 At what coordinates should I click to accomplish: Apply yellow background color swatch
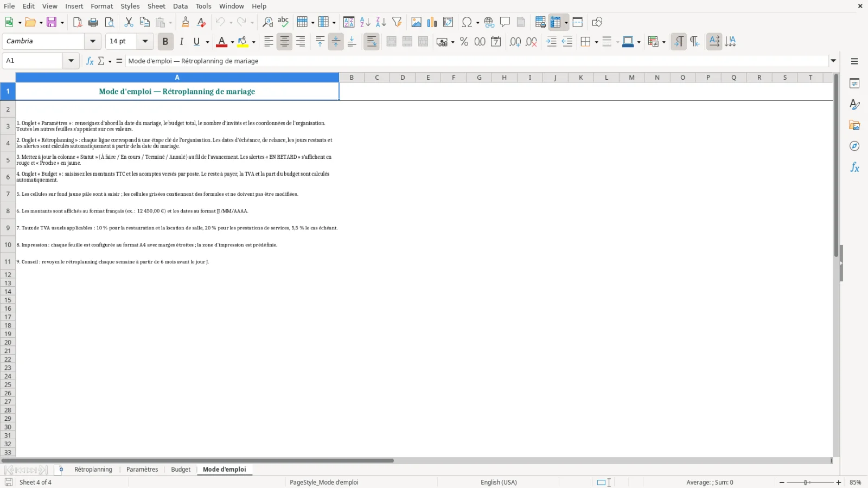pyautogui.click(x=242, y=42)
